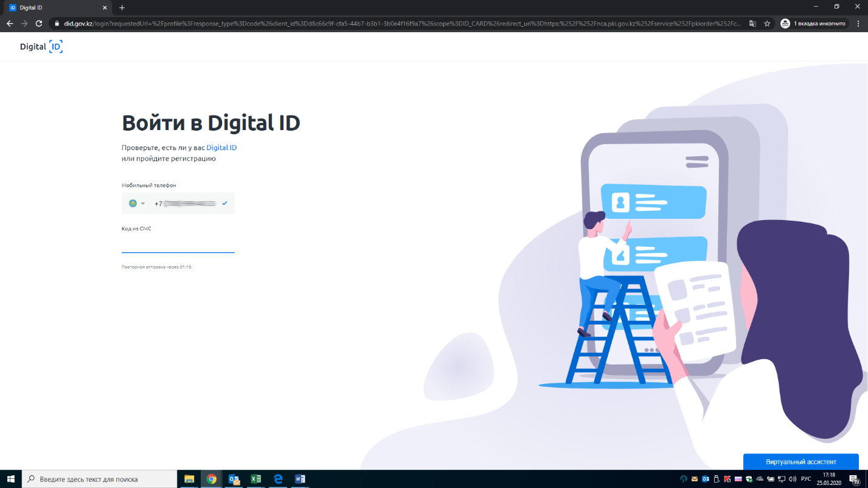
Task: Open Word from the taskbar
Action: (300, 479)
